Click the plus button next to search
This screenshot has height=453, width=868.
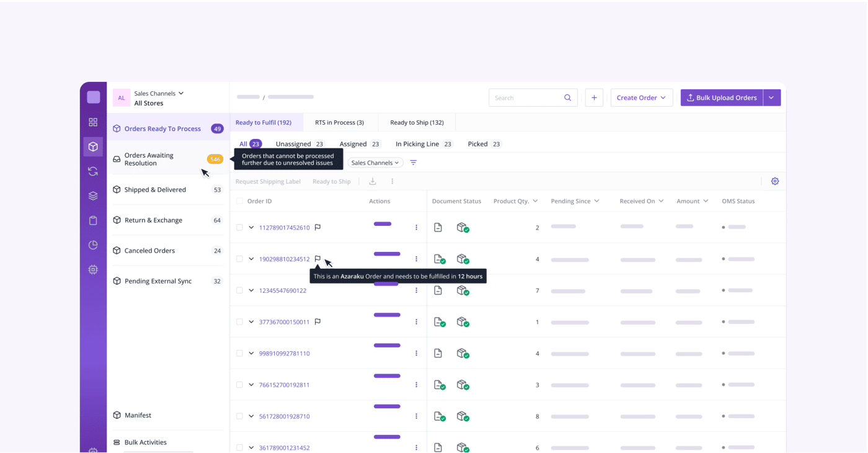[x=594, y=97]
